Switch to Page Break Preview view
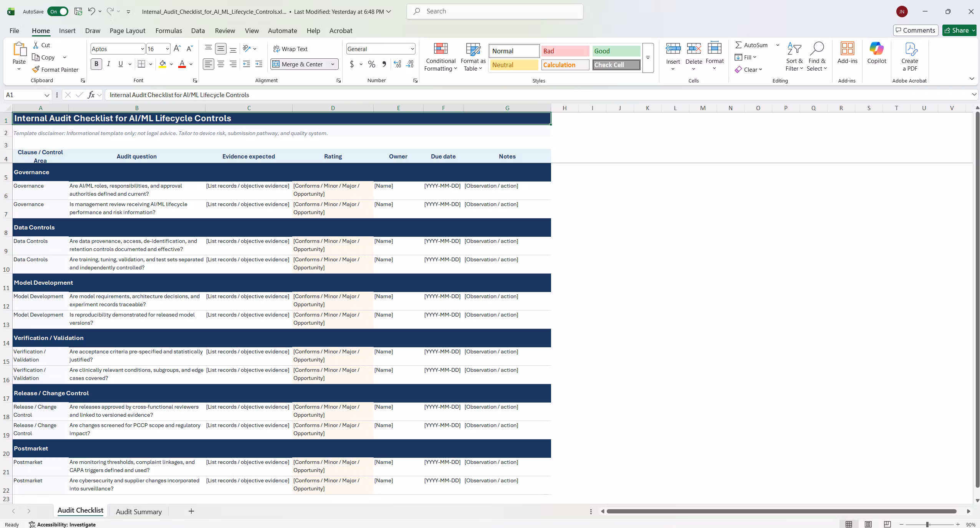 pos(887,524)
